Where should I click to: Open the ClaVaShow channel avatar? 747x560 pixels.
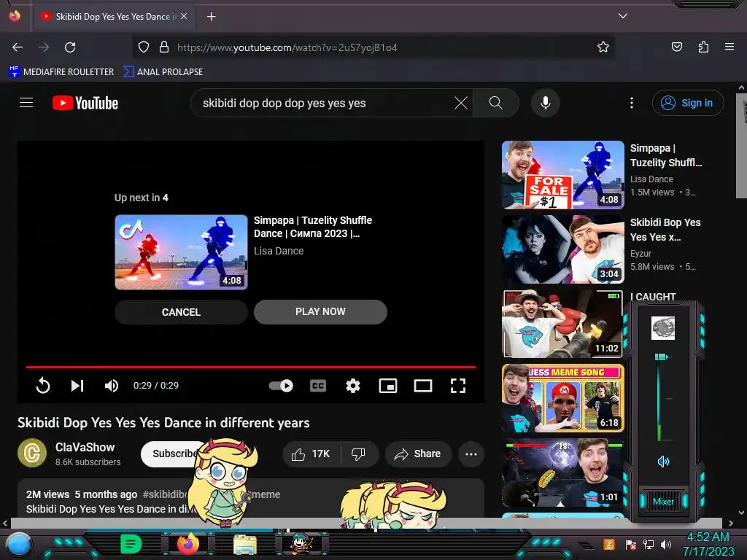point(32,453)
